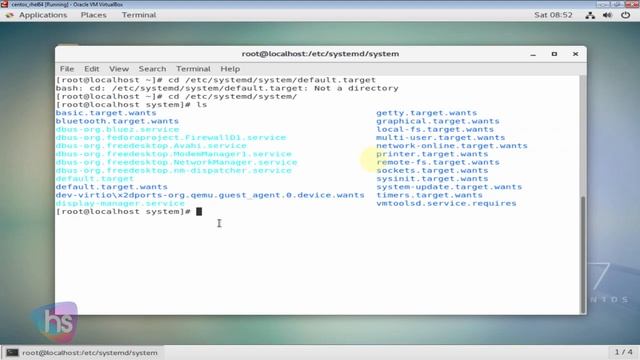640x360 pixels.
Task: Click sockets.target.wants entry
Action: click(432, 170)
